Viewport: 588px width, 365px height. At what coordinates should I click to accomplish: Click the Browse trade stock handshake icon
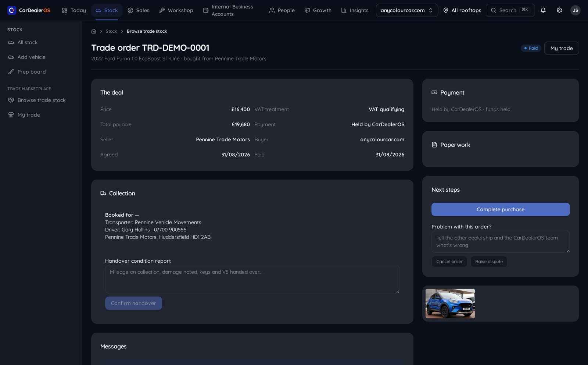click(x=11, y=100)
